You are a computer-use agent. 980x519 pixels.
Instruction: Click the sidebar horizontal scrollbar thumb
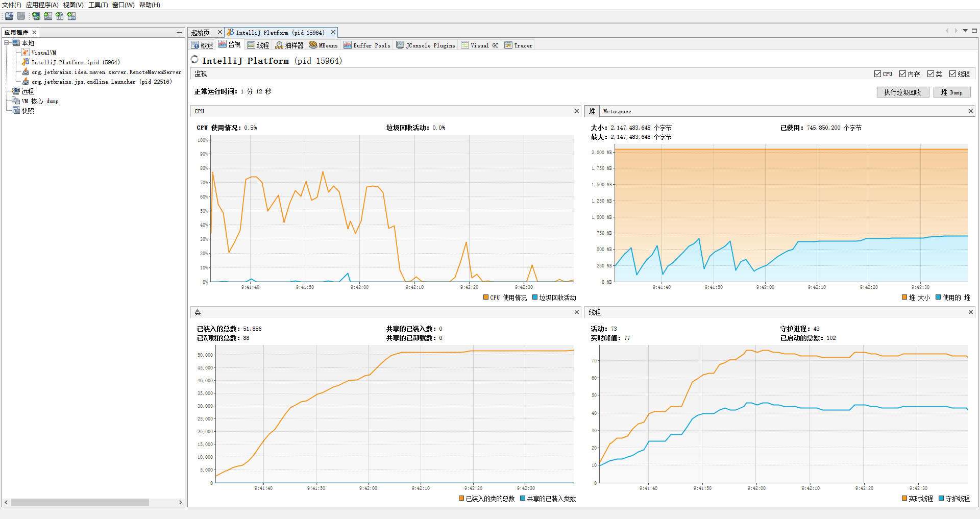pyautogui.click(x=80, y=503)
